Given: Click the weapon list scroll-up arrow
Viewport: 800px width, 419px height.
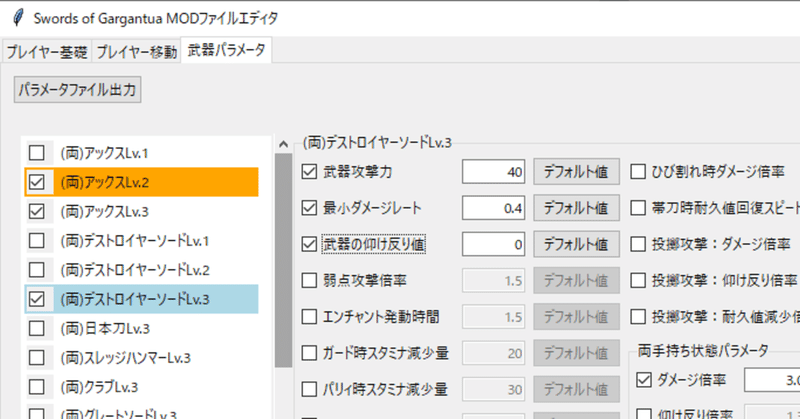Looking at the screenshot, I should pos(284,144).
